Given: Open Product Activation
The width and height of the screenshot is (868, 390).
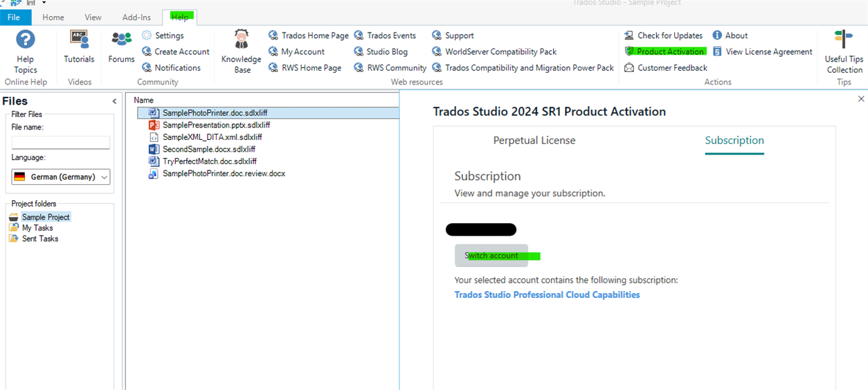Looking at the screenshot, I should (x=664, y=51).
